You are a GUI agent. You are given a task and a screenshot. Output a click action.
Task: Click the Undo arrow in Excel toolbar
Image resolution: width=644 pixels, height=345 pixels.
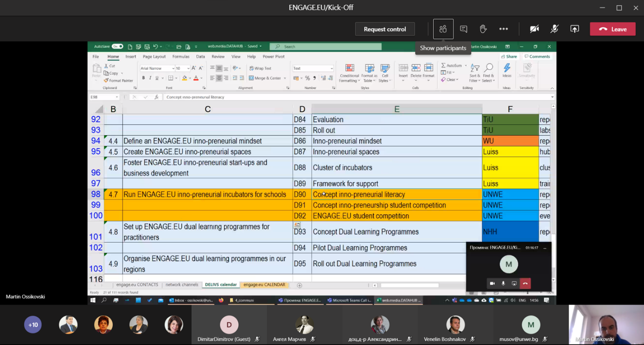point(155,47)
